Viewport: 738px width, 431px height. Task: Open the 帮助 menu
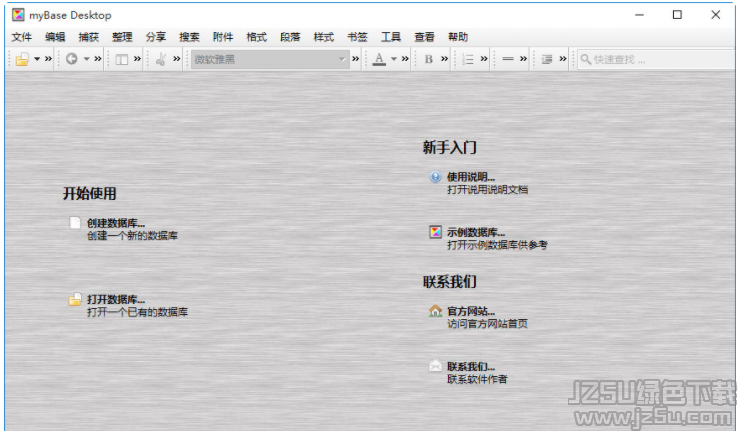click(458, 37)
